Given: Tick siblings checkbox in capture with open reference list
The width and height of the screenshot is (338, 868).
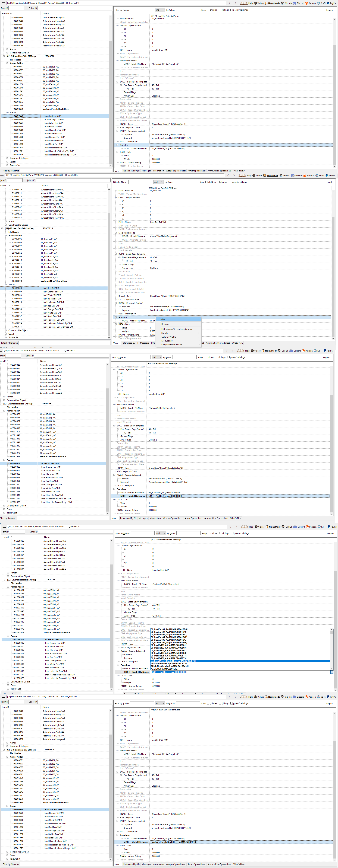Looking at the screenshot, I should click(x=221, y=533).
